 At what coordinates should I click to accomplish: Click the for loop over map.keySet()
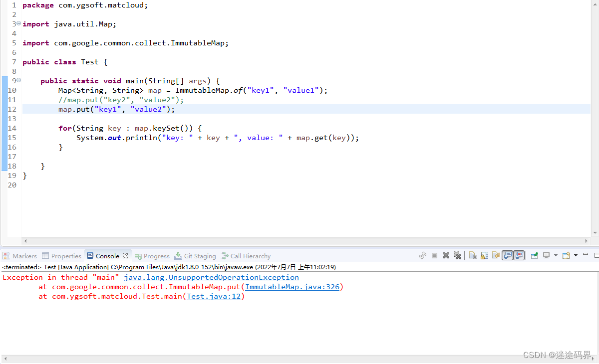click(x=130, y=128)
